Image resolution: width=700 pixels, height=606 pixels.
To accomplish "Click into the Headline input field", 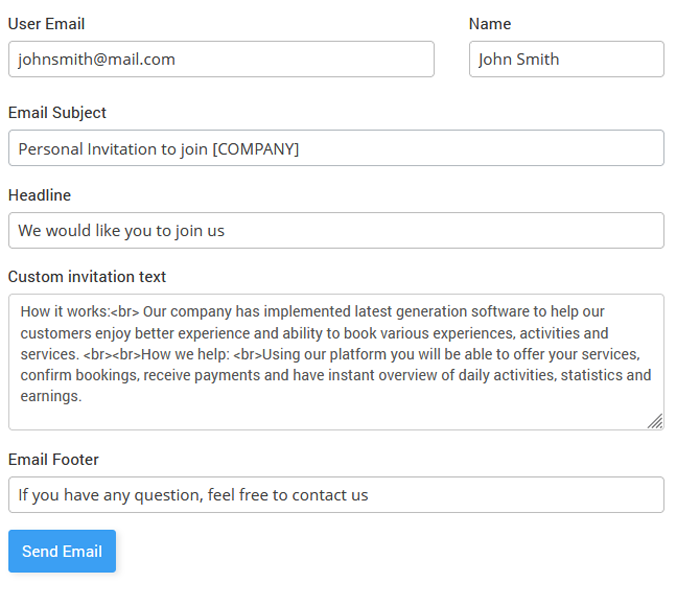I will pos(336,230).
